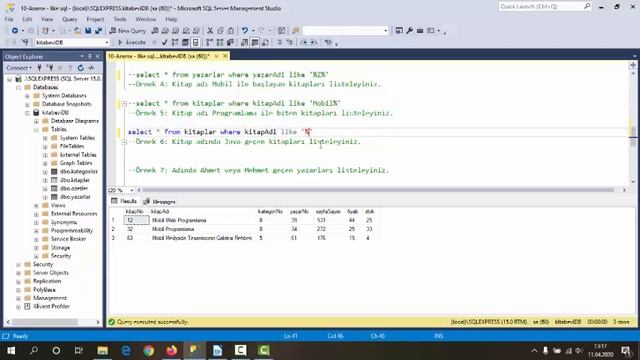This screenshot has height=360, width=640.
Task: Open File Explorer from the taskbar
Action: pyautogui.click(x=102, y=350)
